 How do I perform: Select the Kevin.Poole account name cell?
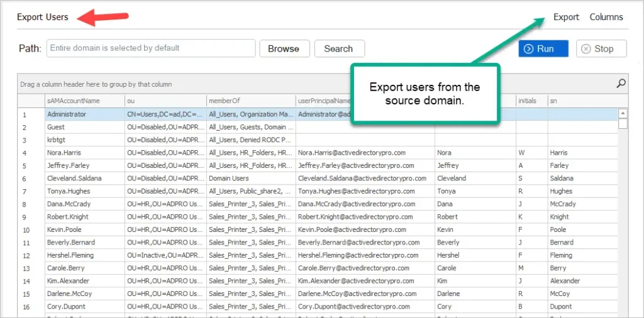(85, 229)
